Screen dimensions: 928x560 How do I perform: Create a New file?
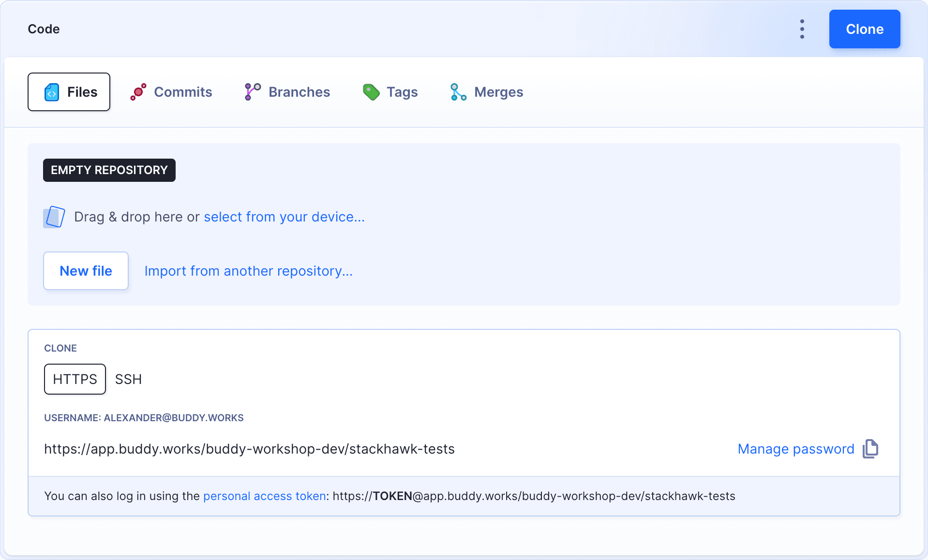point(86,271)
